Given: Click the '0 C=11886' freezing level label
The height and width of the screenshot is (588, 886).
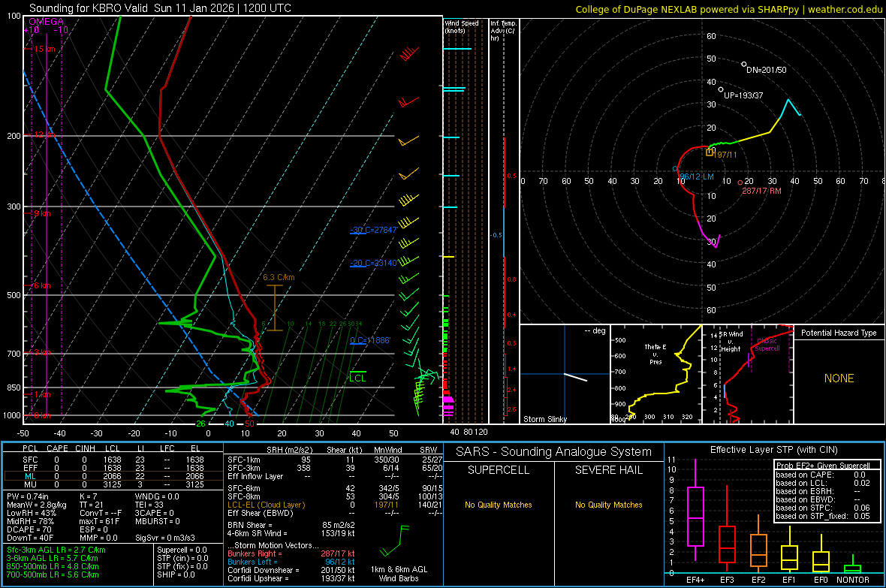Looking at the screenshot, I should point(369,340).
